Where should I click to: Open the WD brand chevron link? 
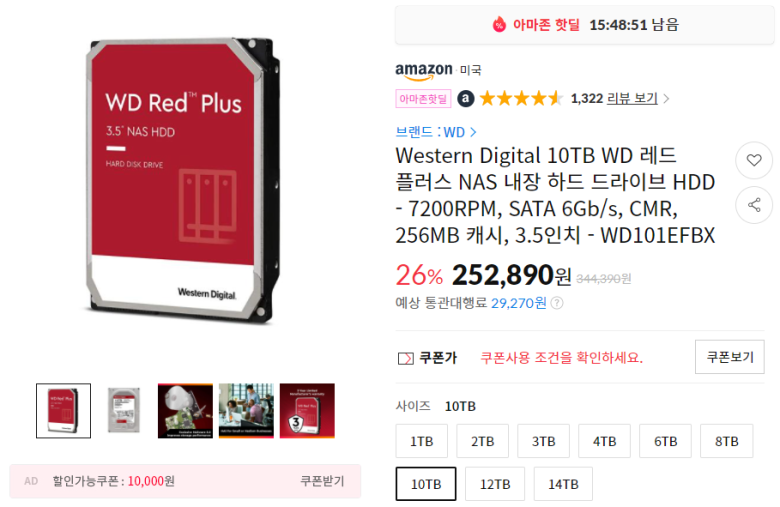coord(473,132)
